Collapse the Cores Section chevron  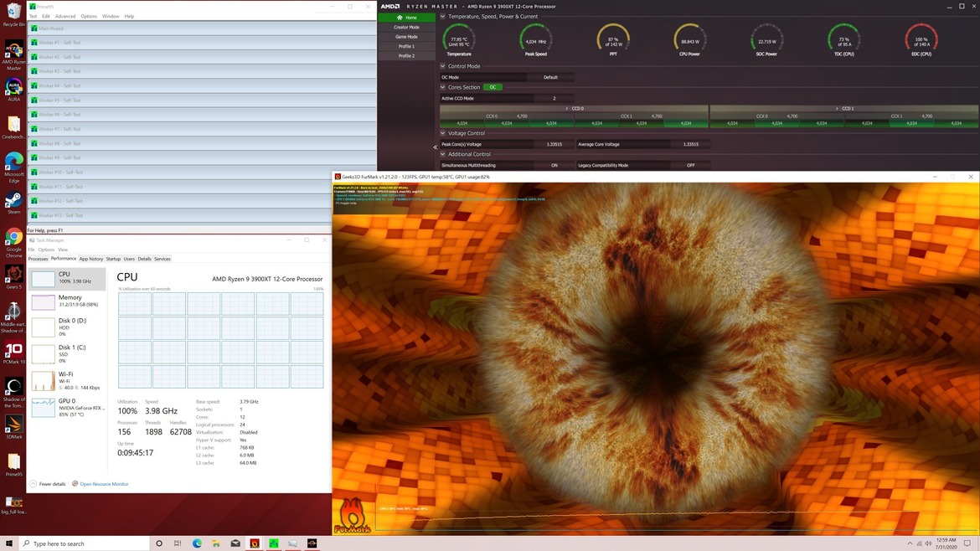point(443,87)
